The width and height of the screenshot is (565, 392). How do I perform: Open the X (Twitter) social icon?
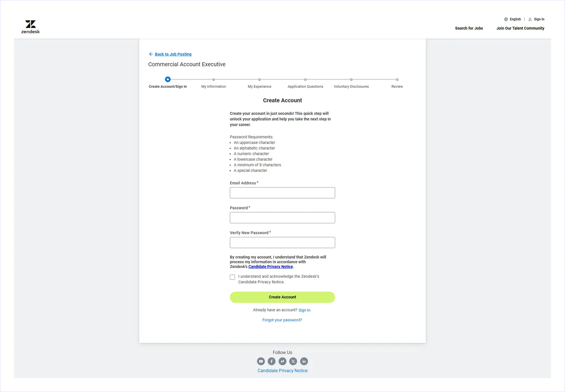[293, 361]
